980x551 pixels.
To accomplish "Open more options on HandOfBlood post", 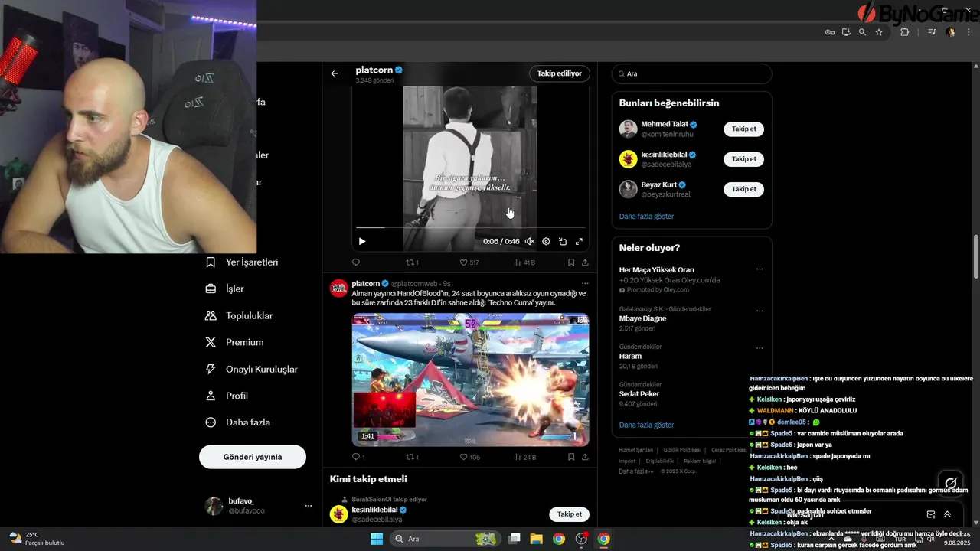I will (585, 283).
